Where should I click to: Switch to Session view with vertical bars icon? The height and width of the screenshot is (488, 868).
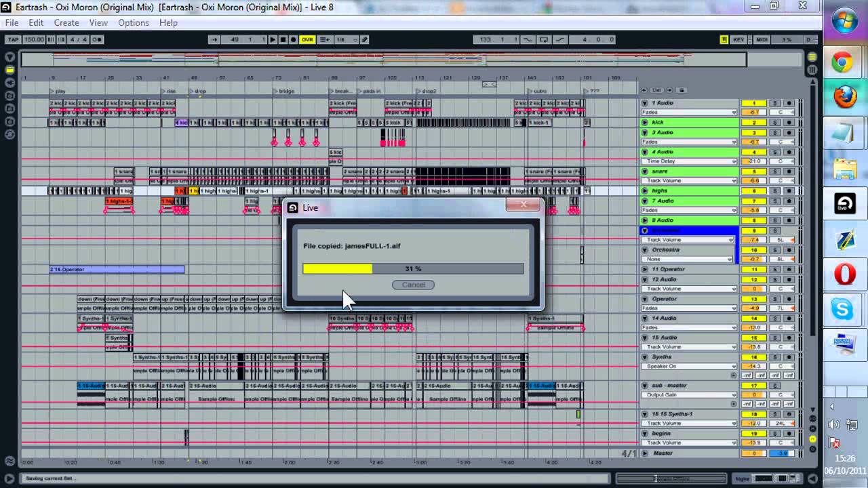click(x=812, y=70)
